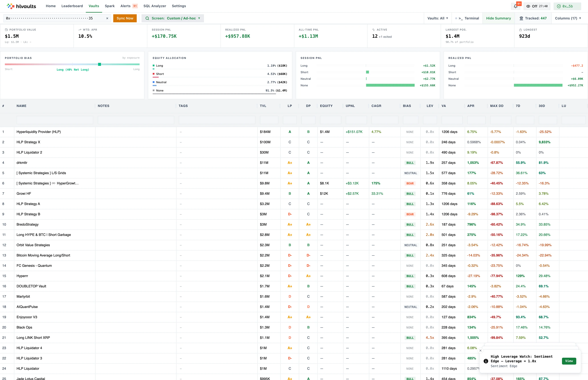588x380 pixels.
Task: Click the +1 exited label
Action: pyautogui.click(x=385, y=37)
